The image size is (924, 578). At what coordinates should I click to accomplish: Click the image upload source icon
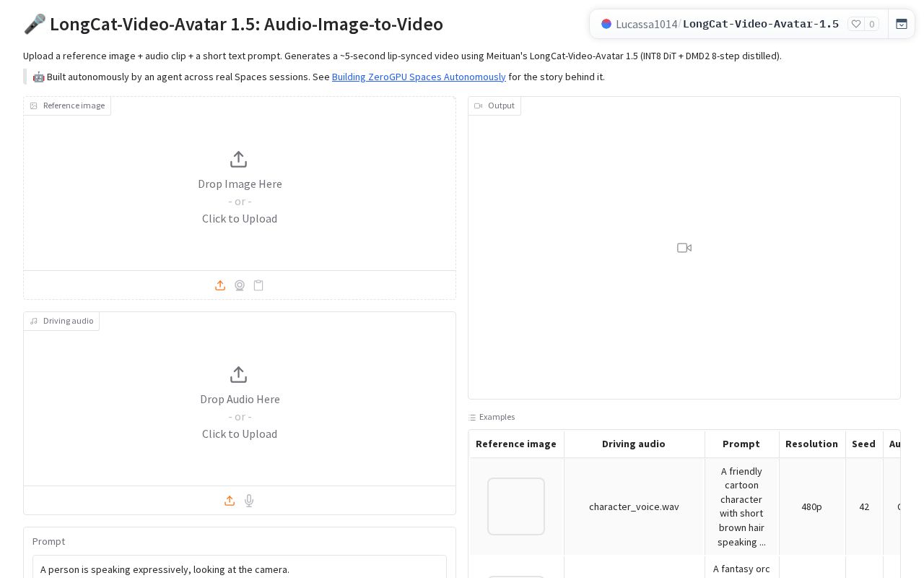click(220, 285)
